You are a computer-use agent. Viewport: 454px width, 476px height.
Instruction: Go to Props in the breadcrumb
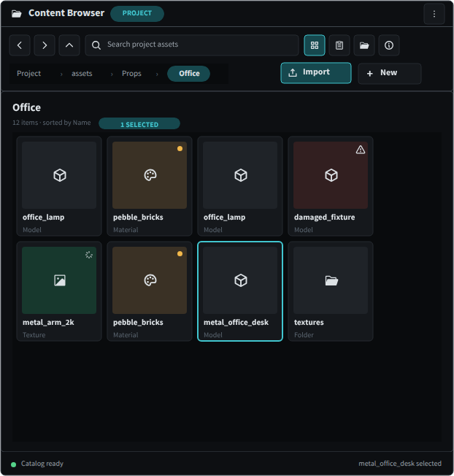pos(131,74)
